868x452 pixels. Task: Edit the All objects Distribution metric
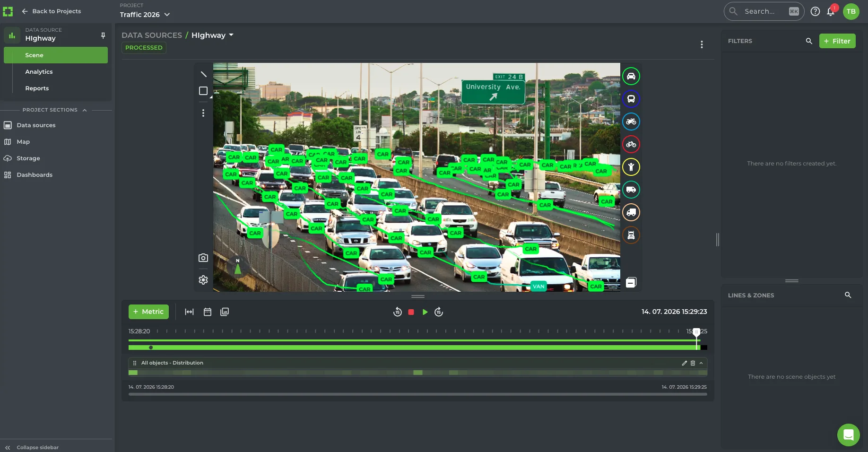point(684,363)
